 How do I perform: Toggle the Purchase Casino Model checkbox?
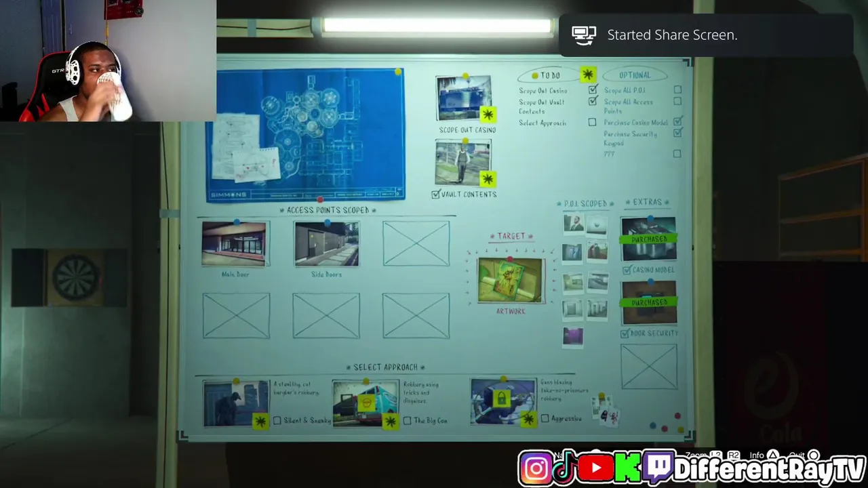pos(677,121)
